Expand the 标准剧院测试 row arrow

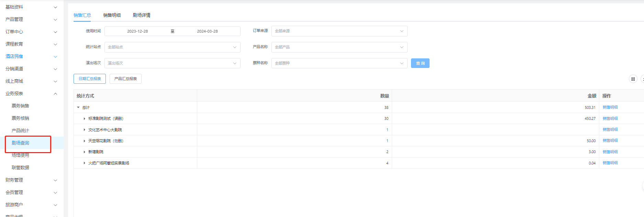click(x=84, y=118)
